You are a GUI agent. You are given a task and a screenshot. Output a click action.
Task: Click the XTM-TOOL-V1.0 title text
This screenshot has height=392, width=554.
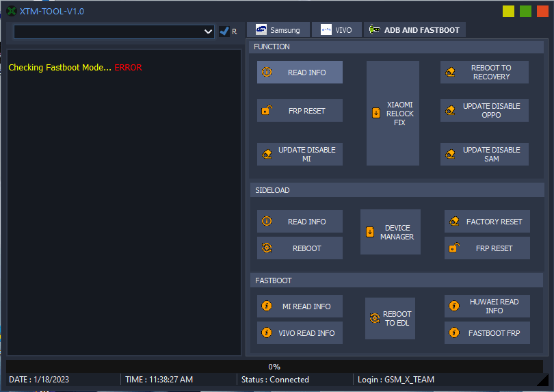(52, 12)
